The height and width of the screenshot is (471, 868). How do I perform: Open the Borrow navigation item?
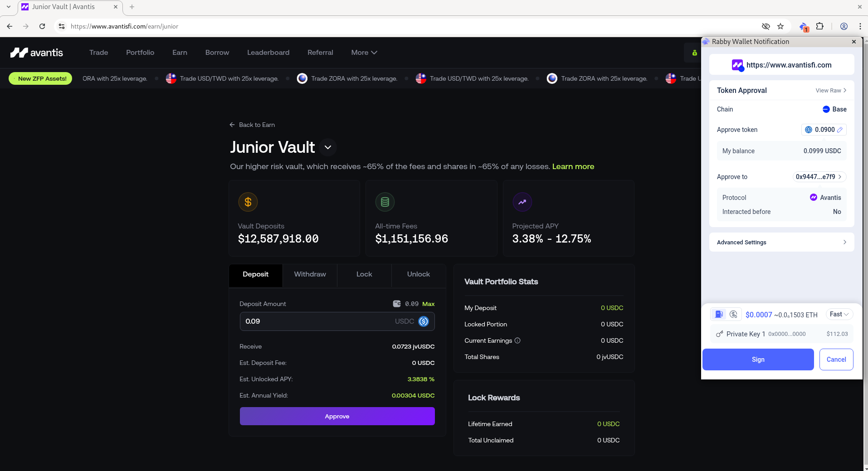click(217, 53)
